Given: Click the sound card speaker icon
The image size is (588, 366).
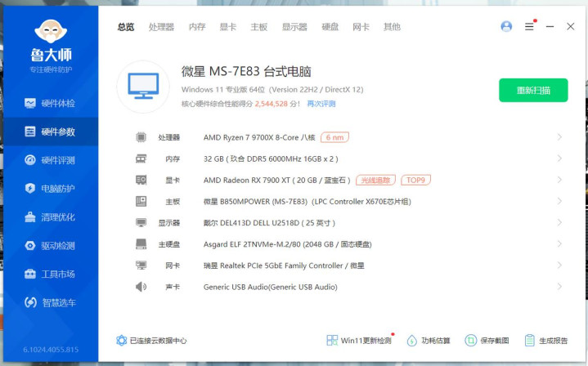Looking at the screenshot, I should coord(141,287).
